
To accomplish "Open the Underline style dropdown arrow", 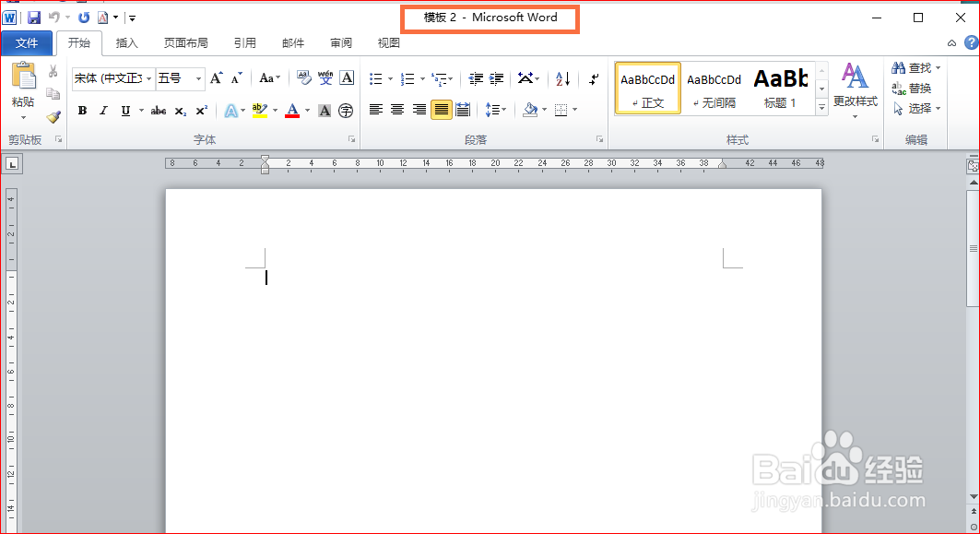I will (x=141, y=111).
